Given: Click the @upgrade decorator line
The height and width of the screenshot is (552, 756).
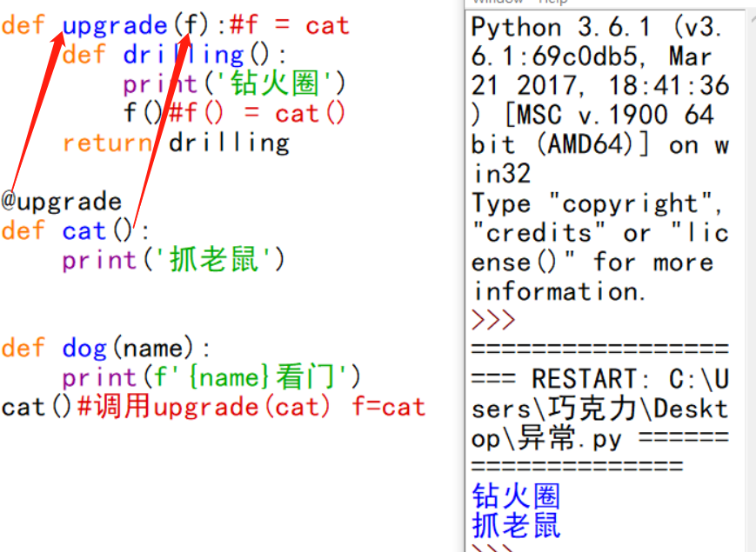Looking at the screenshot, I should [61, 201].
